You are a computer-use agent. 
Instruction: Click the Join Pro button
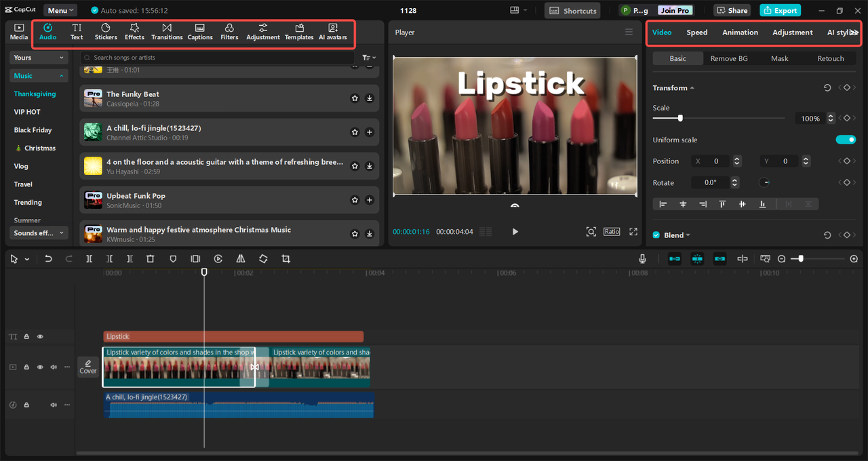[x=675, y=10]
